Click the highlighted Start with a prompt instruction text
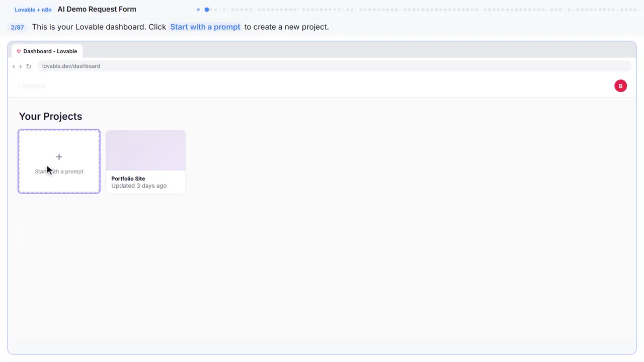644x362 pixels. 205,27
